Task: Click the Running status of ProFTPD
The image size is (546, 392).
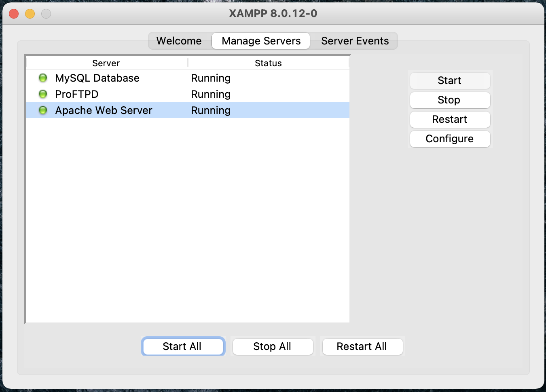Action: (x=211, y=94)
